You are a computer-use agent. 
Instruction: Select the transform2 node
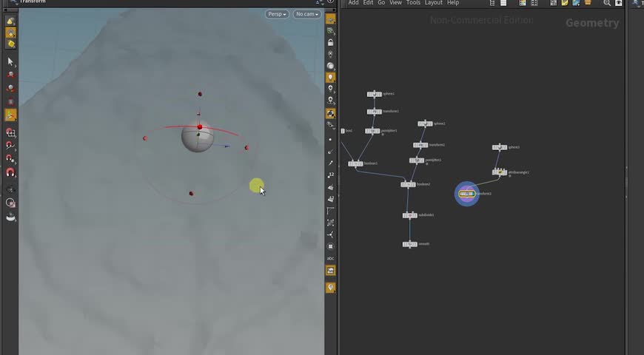[420, 145]
